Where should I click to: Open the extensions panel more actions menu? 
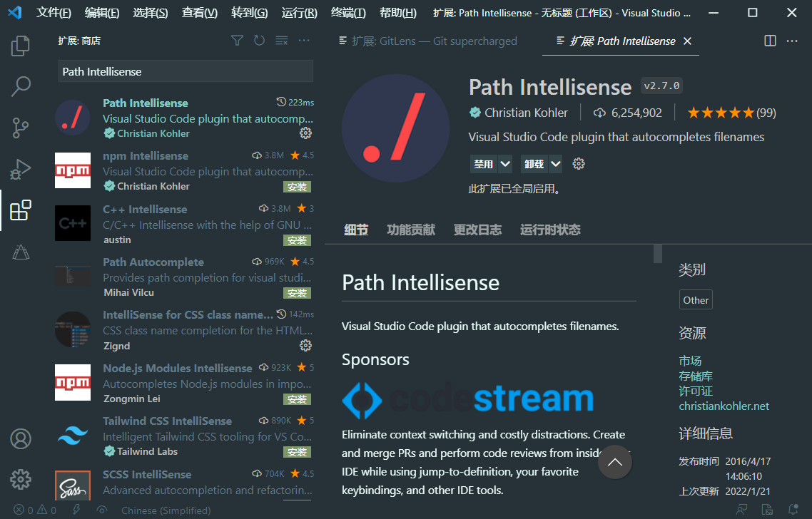coord(304,41)
